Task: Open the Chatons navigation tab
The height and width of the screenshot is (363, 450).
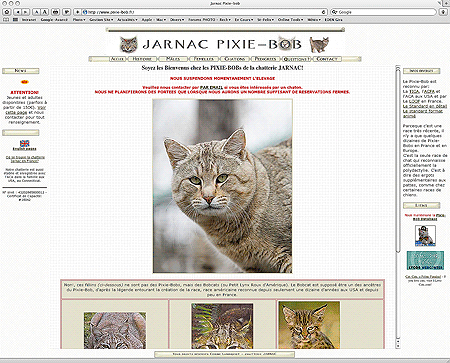Action: click(235, 59)
